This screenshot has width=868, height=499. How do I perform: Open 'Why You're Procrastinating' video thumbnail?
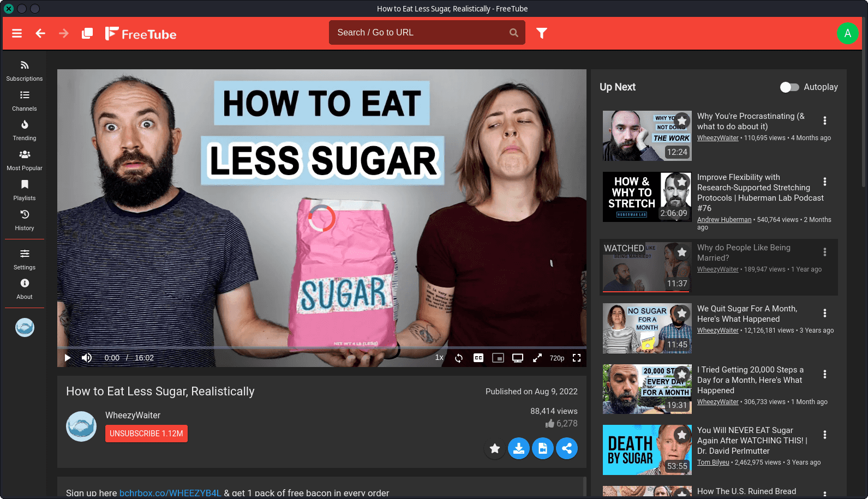point(647,136)
